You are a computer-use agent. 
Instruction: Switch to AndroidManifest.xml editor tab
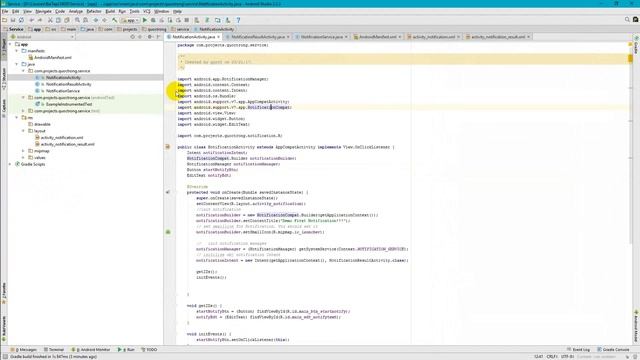click(378, 37)
